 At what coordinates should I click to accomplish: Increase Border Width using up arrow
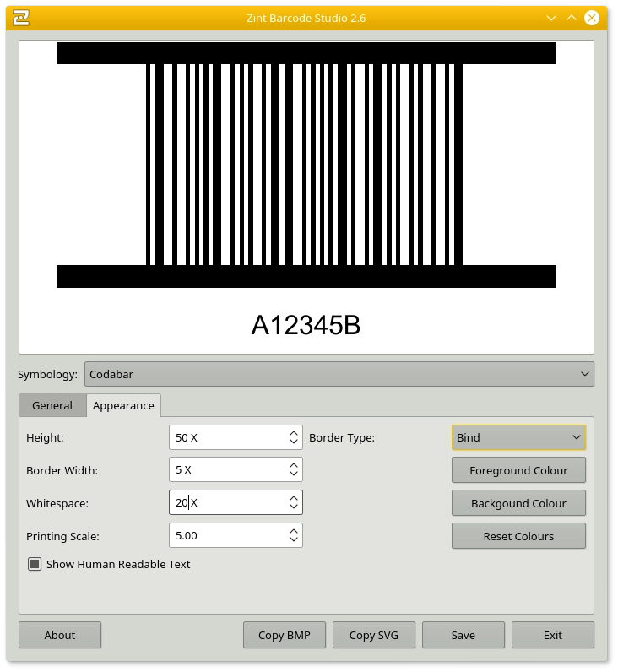tap(293, 465)
